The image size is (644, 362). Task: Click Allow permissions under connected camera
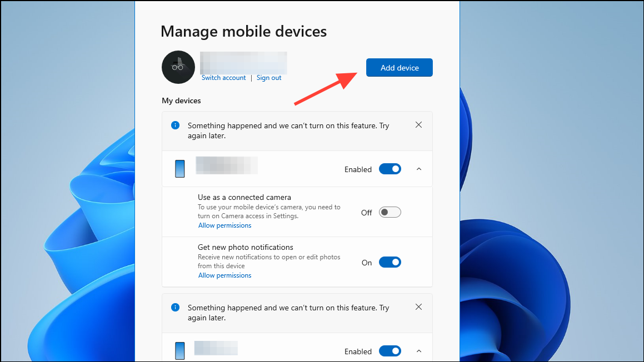[224, 225]
